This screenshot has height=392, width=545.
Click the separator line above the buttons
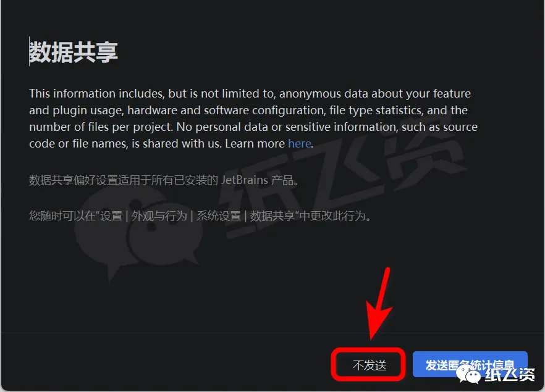[x=272, y=333]
